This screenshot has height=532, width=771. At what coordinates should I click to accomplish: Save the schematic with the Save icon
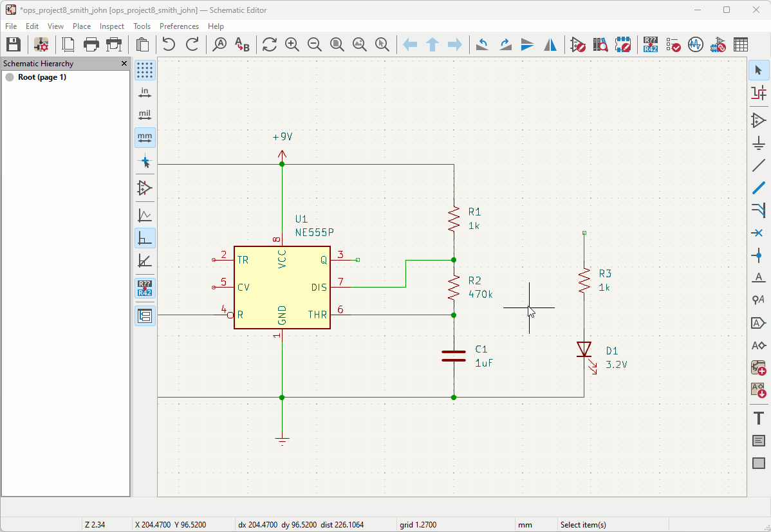pyautogui.click(x=14, y=44)
